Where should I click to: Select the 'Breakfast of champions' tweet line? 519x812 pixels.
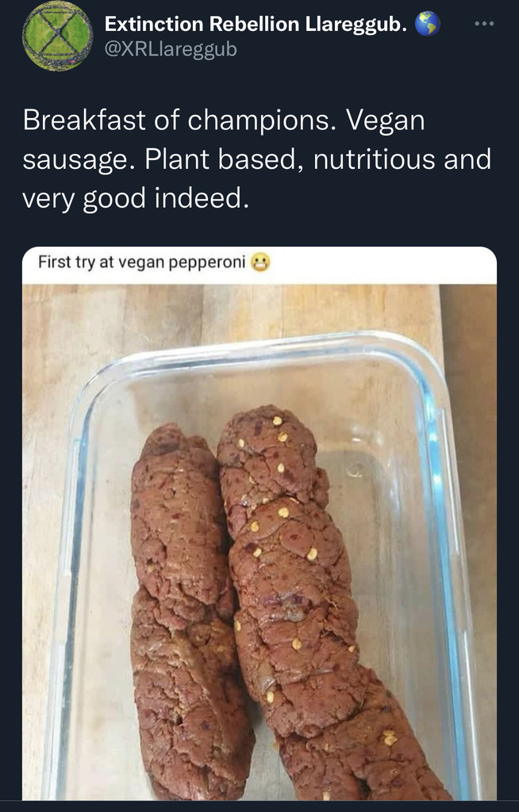pos(224,121)
